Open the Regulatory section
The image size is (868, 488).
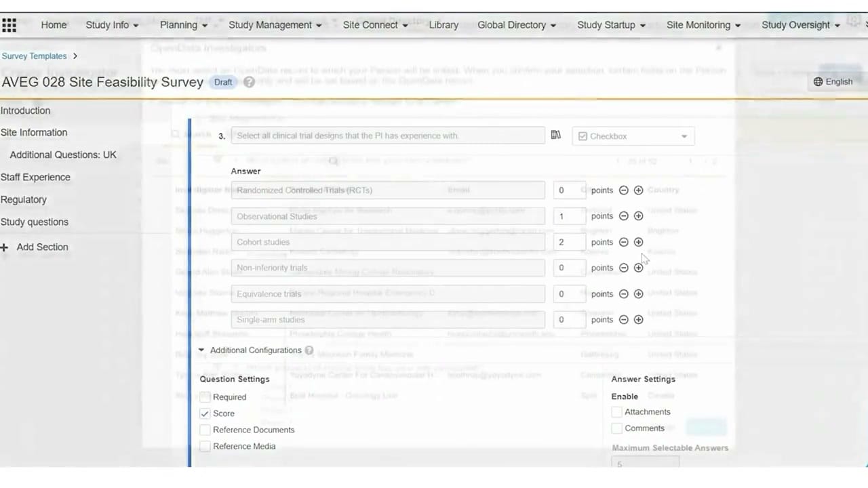pos(24,200)
